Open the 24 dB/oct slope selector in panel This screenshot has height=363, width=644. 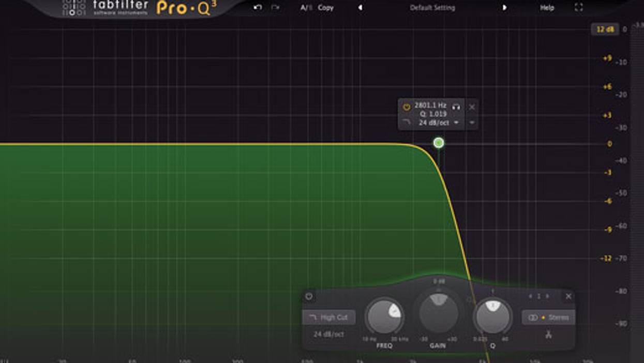click(x=328, y=334)
